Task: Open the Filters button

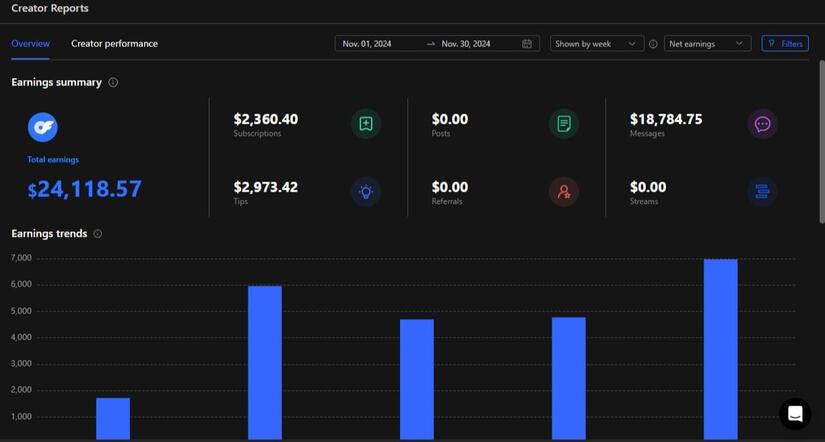Action: click(785, 44)
